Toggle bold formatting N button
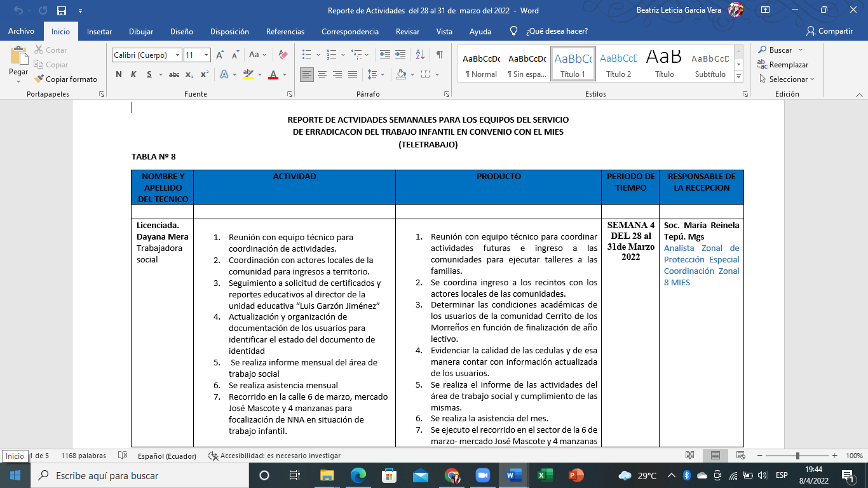 [119, 74]
